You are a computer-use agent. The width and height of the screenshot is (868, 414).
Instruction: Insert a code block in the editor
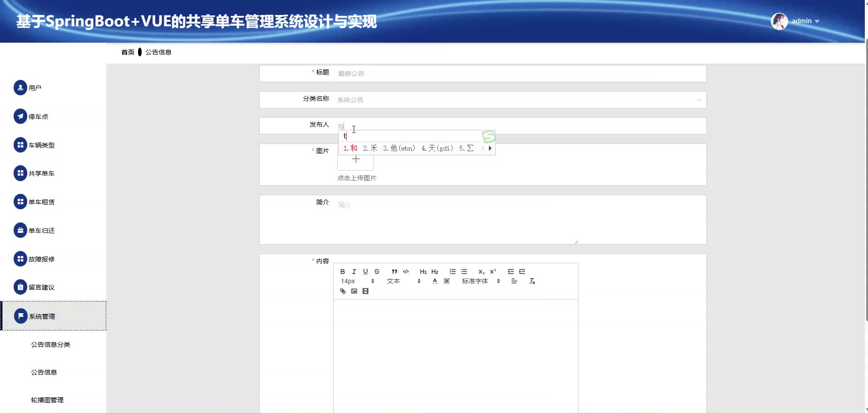(406, 271)
